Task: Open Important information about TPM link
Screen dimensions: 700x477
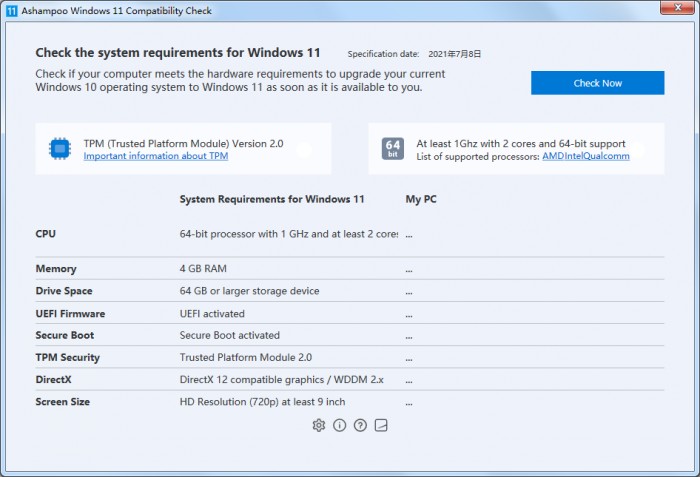Action: [x=156, y=156]
